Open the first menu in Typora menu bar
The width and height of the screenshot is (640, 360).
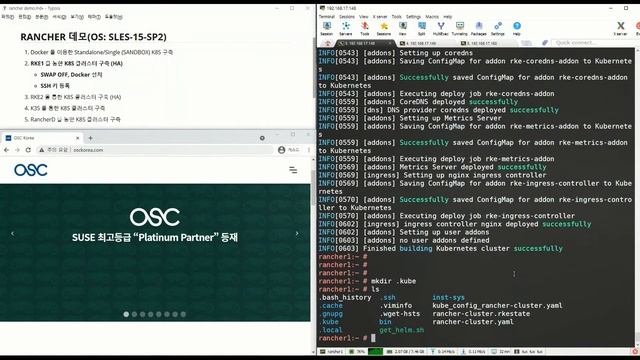click(x=7, y=17)
